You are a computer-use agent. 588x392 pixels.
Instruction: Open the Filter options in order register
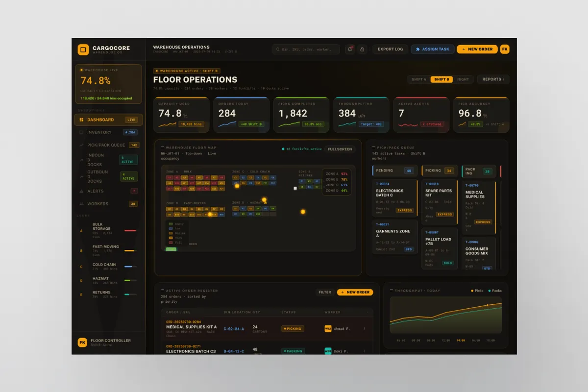click(x=325, y=292)
